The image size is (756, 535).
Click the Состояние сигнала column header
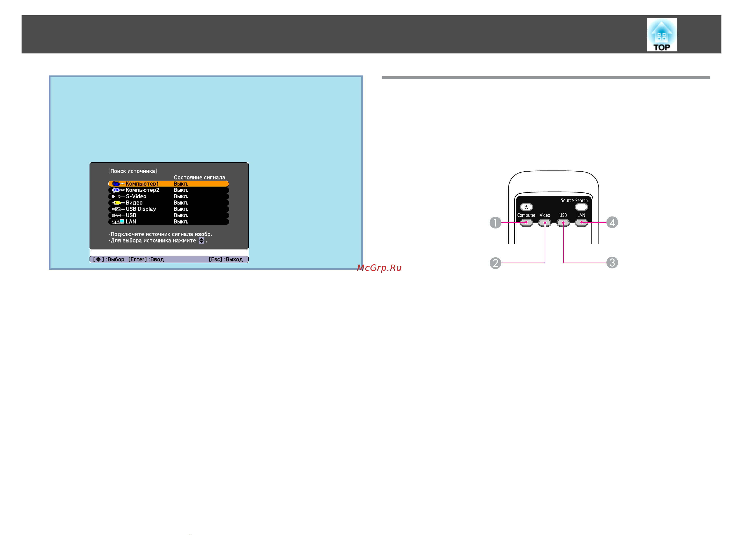click(199, 177)
